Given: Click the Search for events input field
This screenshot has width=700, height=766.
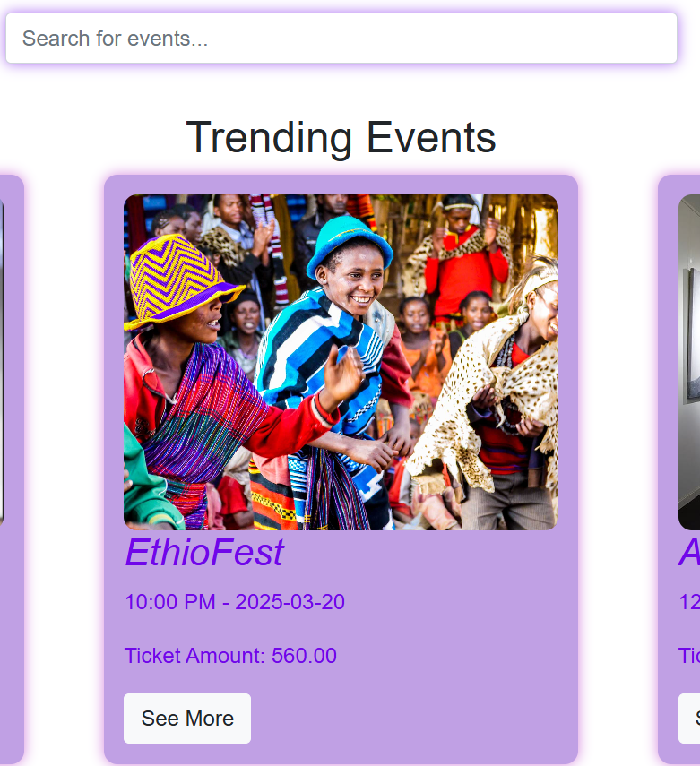Looking at the screenshot, I should (341, 39).
